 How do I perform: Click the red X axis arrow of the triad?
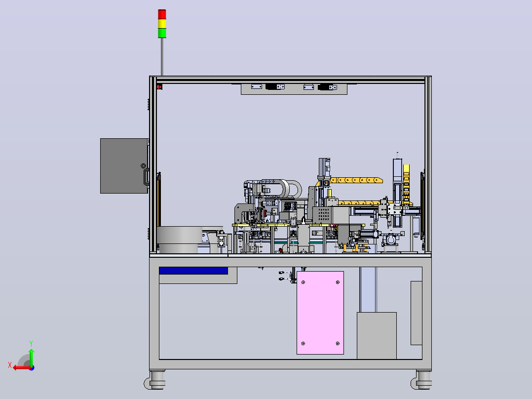click(x=21, y=368)
